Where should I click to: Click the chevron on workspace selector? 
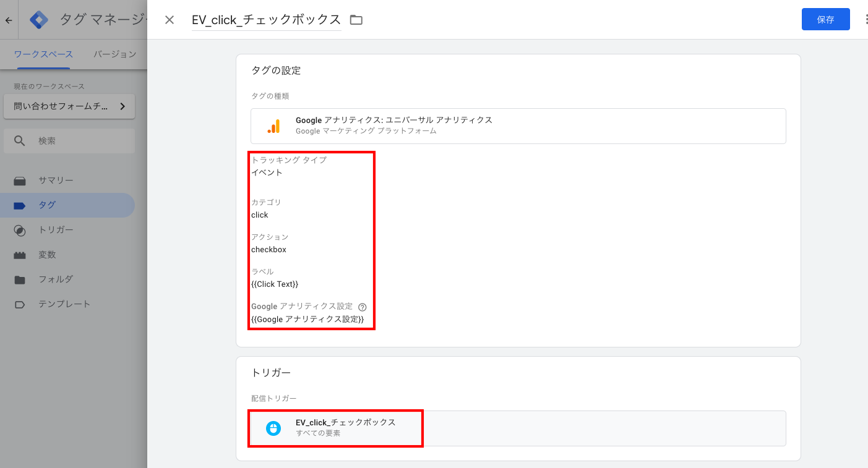click(x=122, y=106)
